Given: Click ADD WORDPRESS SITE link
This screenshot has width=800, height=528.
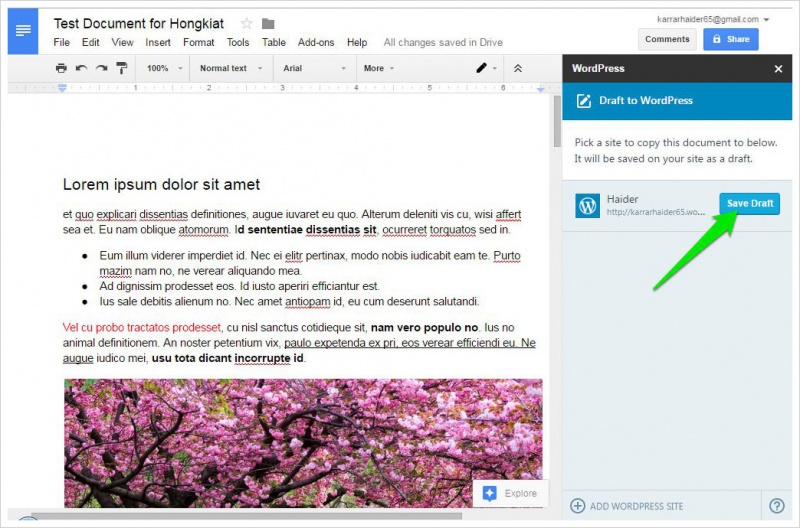Looking at the screenshot, I should pos(636,506).
